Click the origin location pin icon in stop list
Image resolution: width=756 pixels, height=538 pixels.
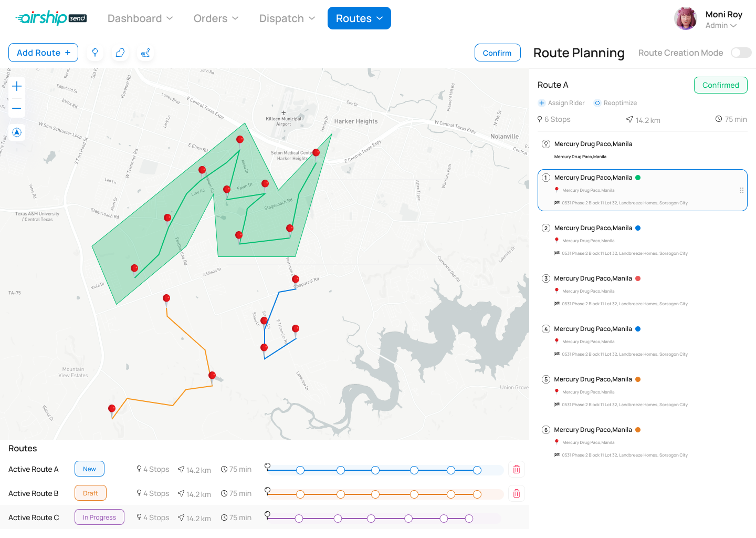[546, 144]
